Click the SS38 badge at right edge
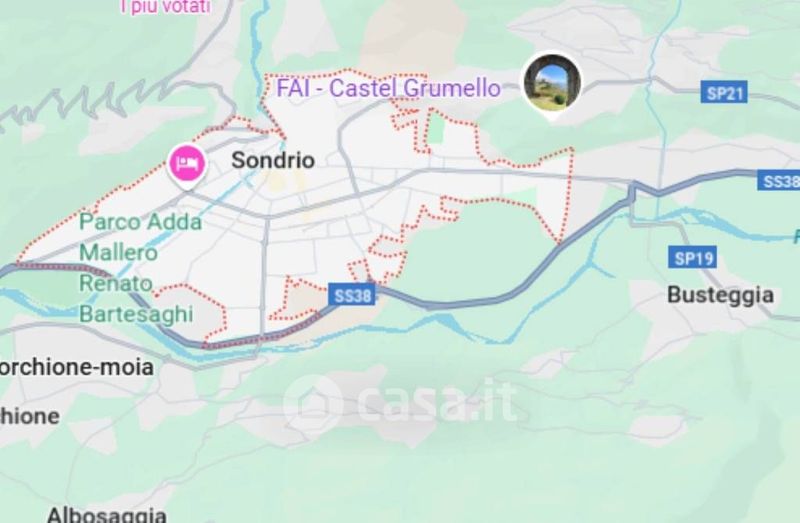The width and height of the screenshot is (800, 523). pyautogui.click(x=779, y=181)
